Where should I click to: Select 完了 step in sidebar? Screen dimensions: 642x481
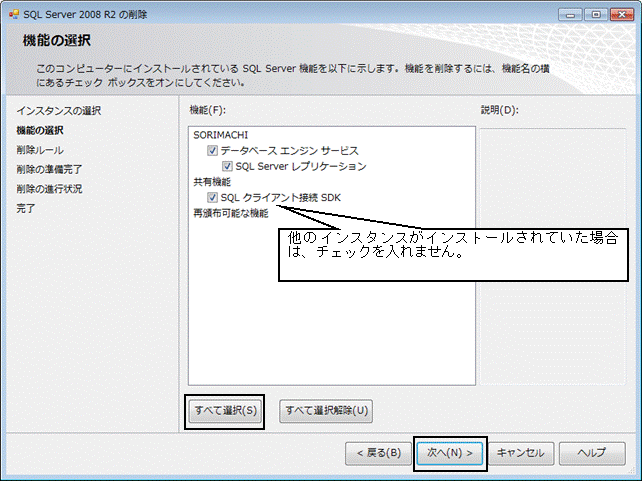click(26, 208)
